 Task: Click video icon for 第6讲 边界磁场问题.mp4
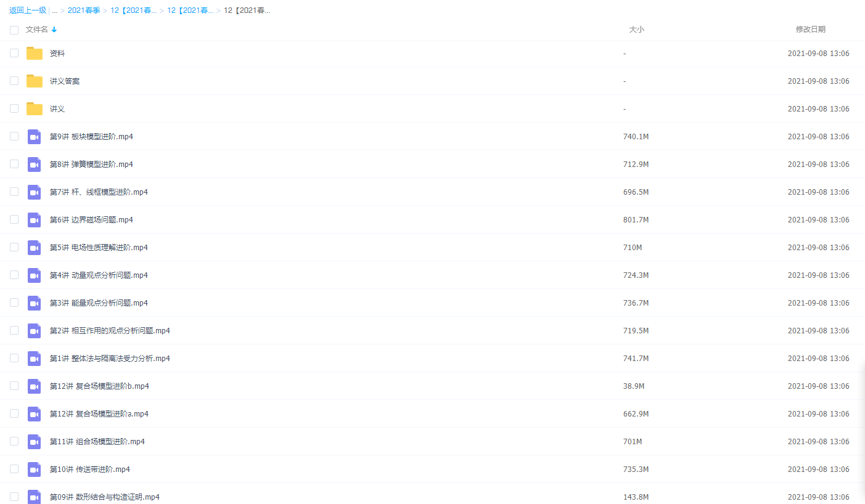point(35,220)
